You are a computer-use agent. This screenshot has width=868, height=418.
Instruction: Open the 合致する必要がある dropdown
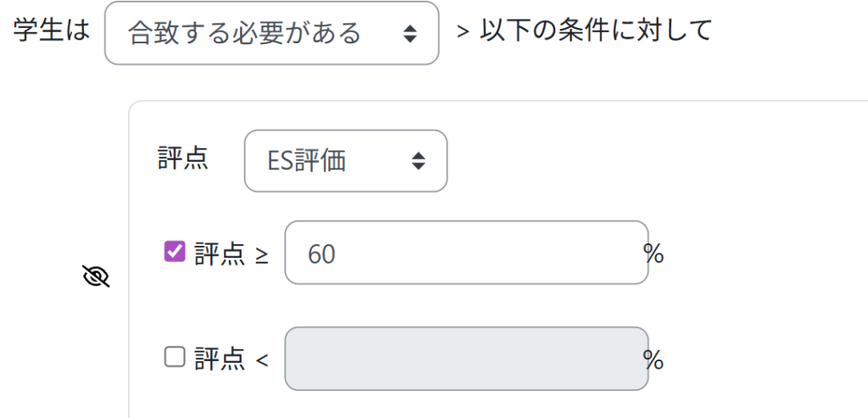(271, 33)
